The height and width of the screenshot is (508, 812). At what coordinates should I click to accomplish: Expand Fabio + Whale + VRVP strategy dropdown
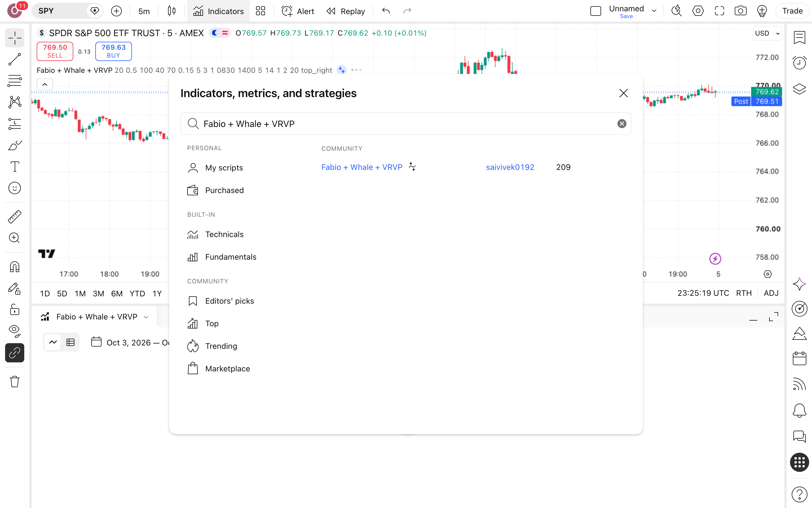click(x=146, y=317)
